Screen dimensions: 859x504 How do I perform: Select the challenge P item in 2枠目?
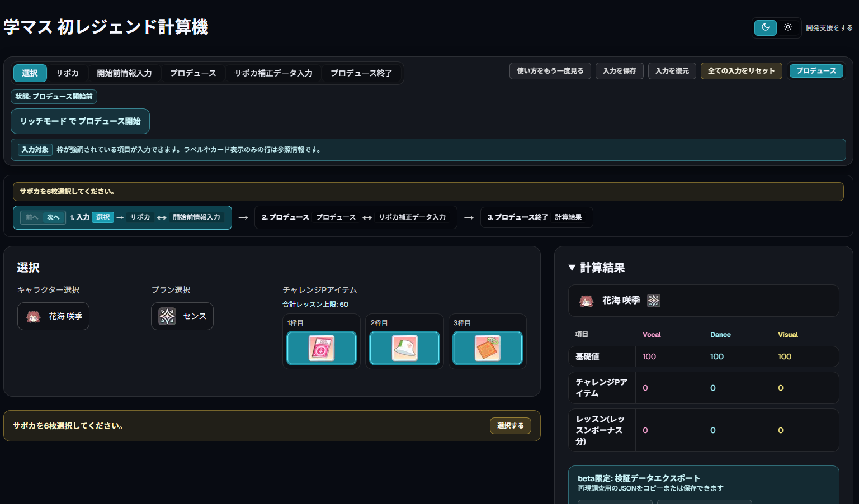pos(404,348)
